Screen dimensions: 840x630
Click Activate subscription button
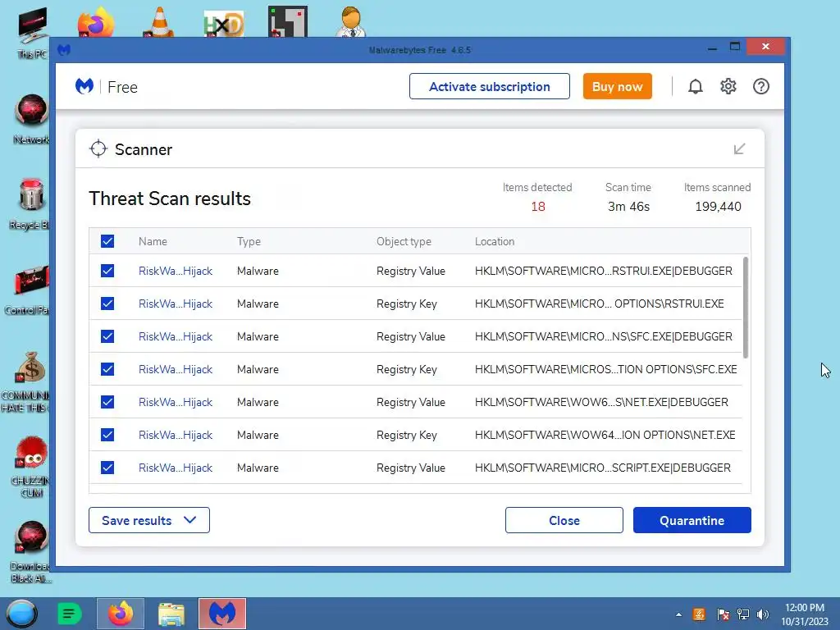tap(490, 86)
